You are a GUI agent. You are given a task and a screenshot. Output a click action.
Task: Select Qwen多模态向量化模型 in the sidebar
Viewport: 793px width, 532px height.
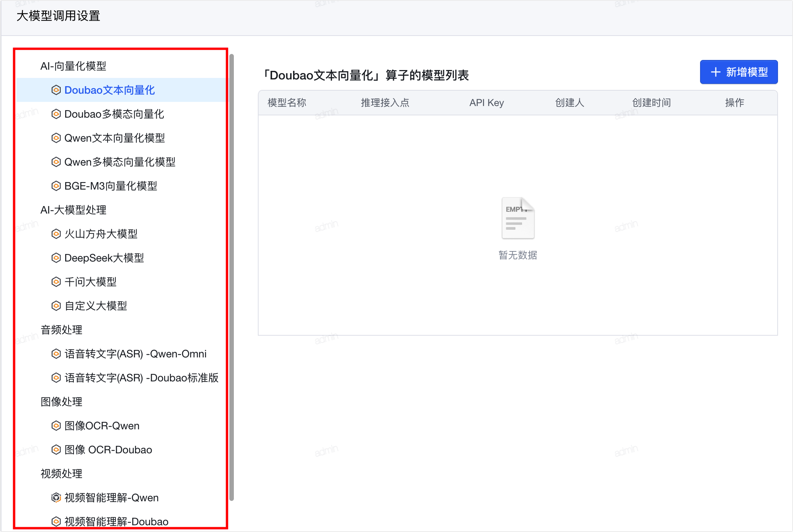(120, 162)
